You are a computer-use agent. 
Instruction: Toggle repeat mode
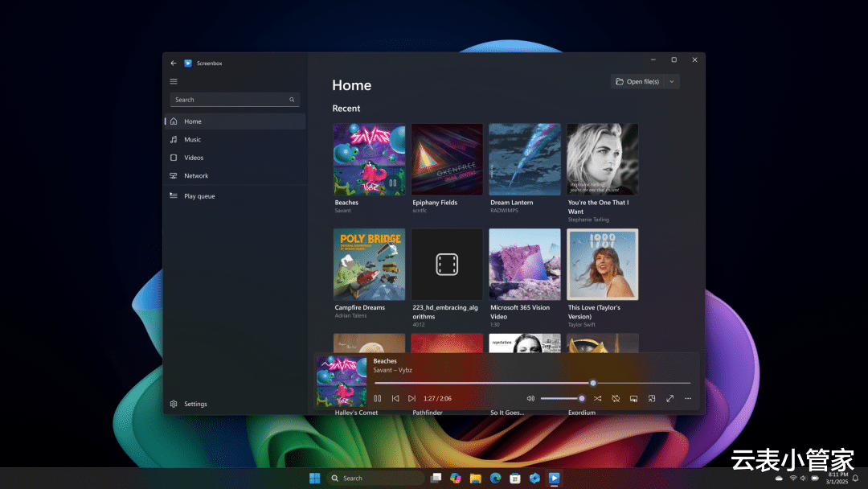coord(616,398)
